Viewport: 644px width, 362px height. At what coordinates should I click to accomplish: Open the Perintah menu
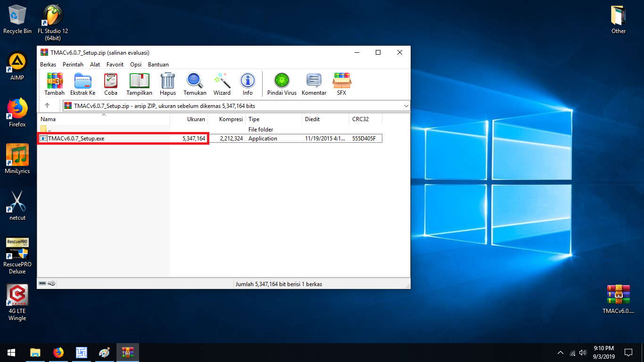click(x=73, y=65)
